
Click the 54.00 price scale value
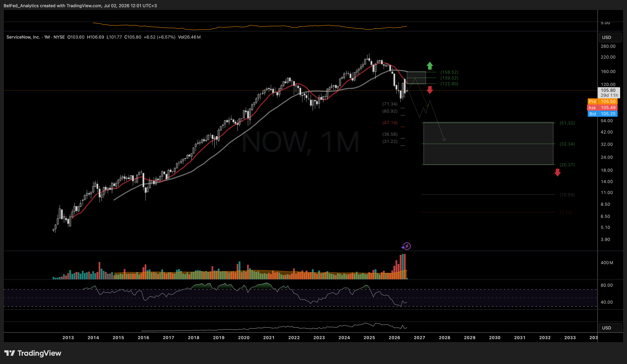606,121
